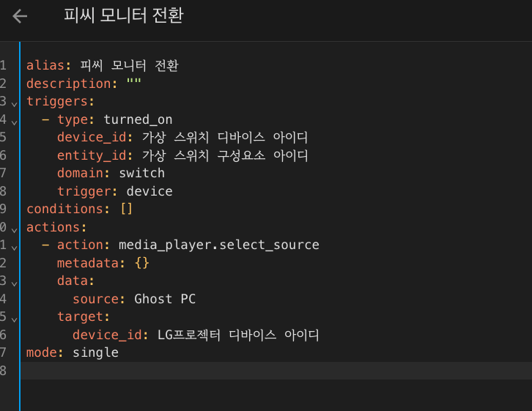Collapse the data block chevron
532x411 pixels.
click(14, 282)
